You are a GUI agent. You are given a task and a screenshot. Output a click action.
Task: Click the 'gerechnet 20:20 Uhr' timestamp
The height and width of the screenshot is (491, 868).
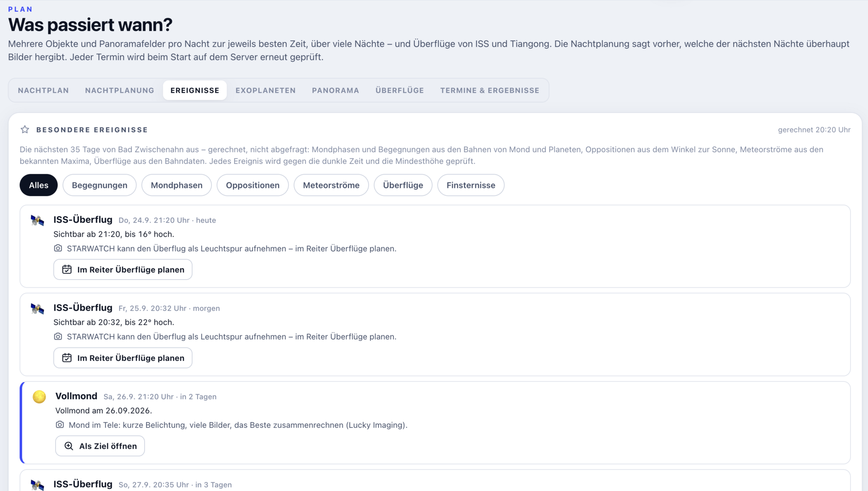pyautogui.click(x=814, y=130)
